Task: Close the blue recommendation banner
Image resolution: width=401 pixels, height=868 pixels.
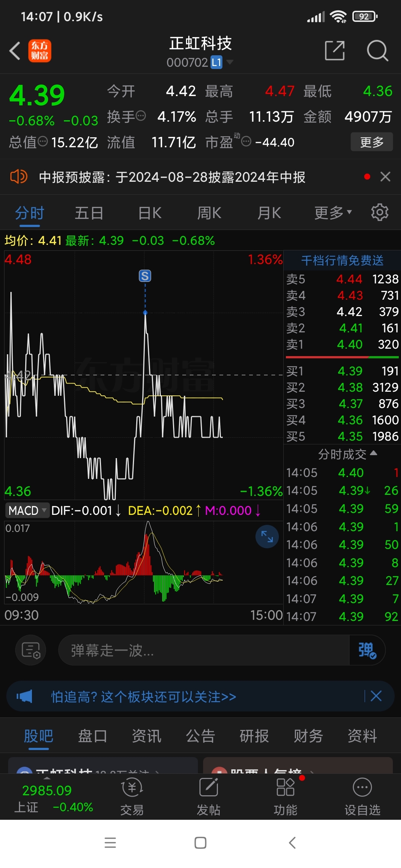Action: click(376, 696)
